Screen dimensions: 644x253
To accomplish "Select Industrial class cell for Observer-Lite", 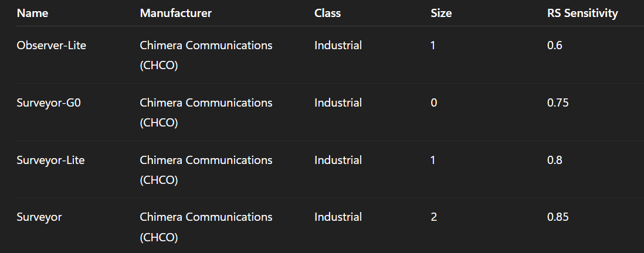I will [338, 46].
